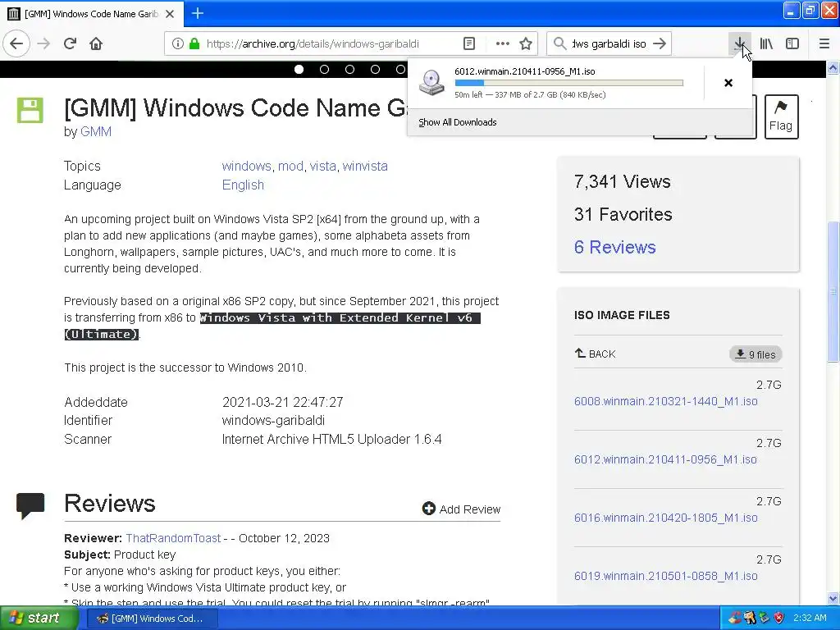This screenshot has width=840, height=630.
Task: Click the English language link
Action: pos(243,185)
